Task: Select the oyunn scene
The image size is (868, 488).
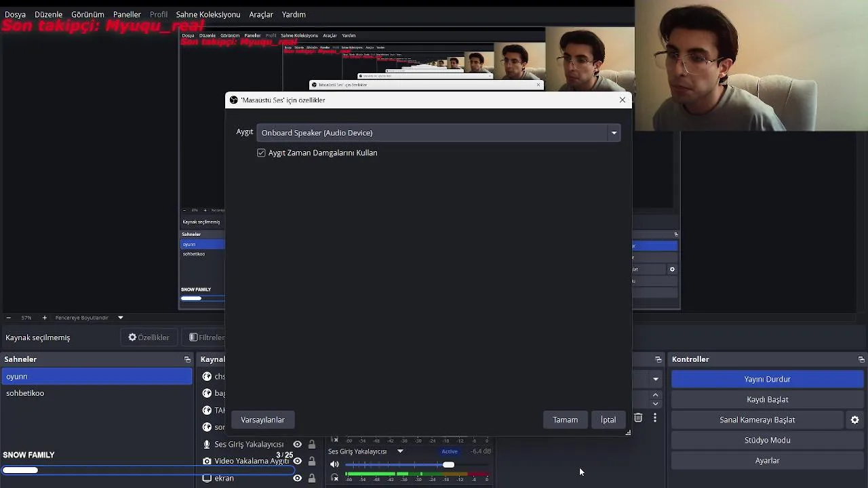Action: click(x=97, y=376)
